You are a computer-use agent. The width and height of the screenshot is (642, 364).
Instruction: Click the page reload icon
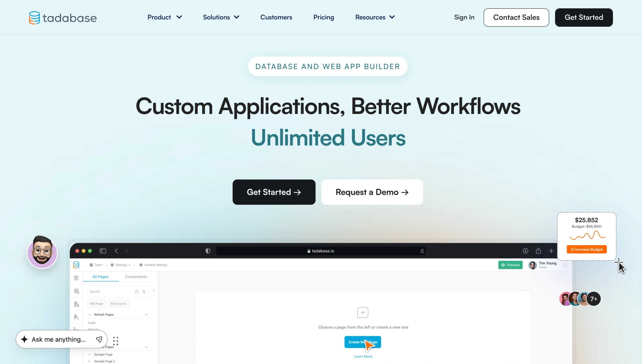(422, 251)
